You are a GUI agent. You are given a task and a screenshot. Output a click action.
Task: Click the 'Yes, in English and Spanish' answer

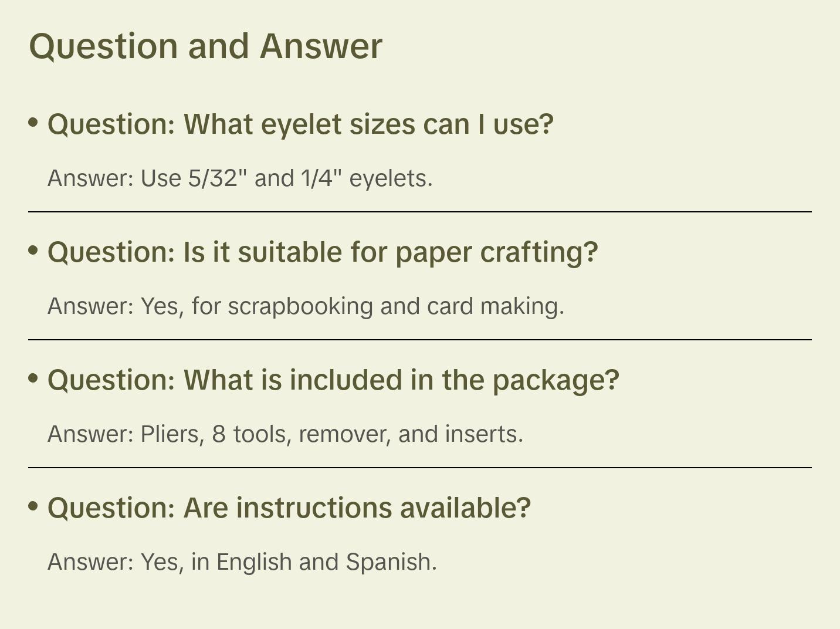pos(242,562)
